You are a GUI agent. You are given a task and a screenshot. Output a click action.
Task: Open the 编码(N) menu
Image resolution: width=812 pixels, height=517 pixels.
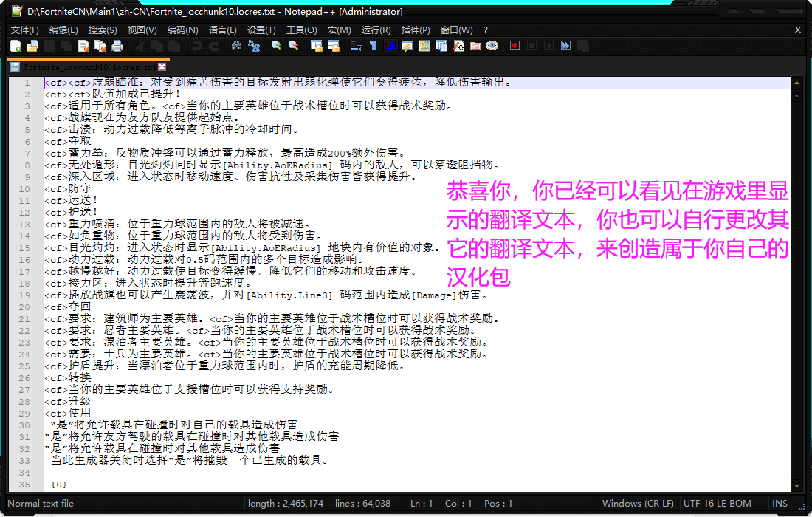click(x=183, y=30)
